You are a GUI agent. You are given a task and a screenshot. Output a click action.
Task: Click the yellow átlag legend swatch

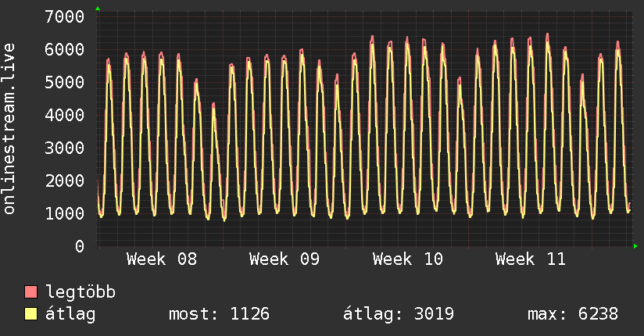(31, 315)
